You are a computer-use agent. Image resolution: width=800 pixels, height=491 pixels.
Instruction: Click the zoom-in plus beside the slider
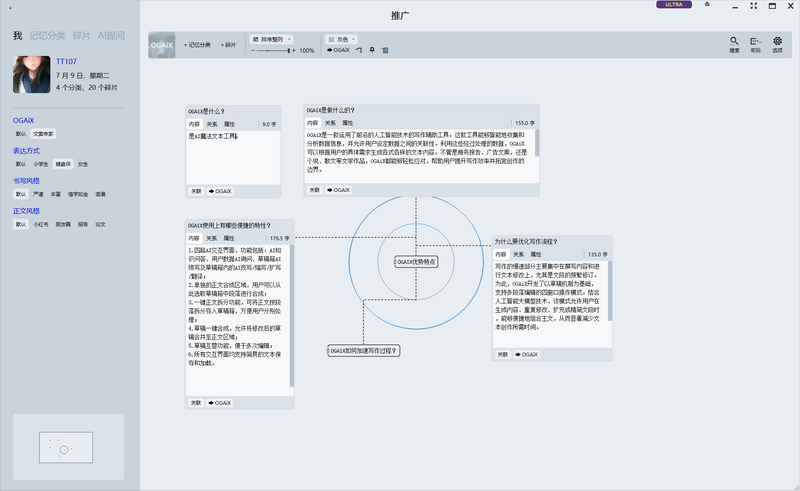pos(294,50)
